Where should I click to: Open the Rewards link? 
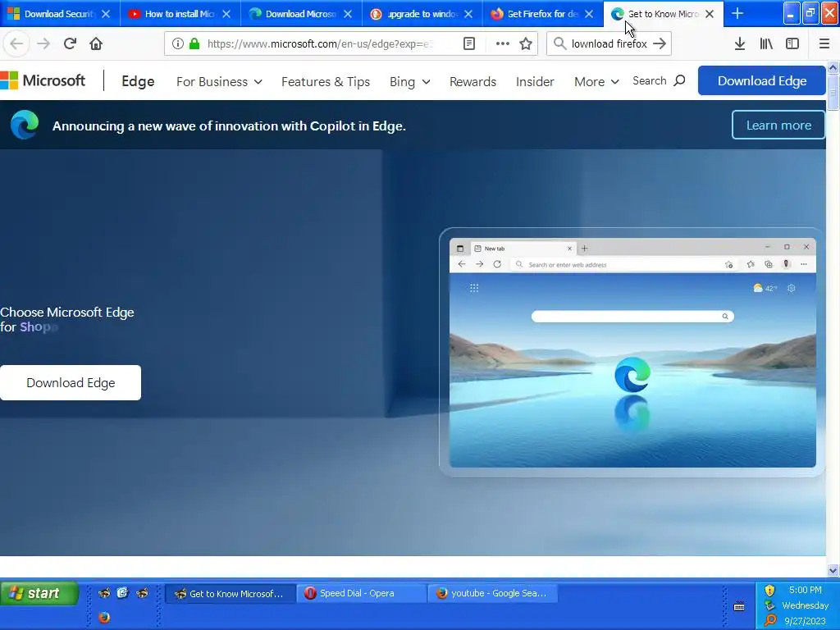(472, 82)
